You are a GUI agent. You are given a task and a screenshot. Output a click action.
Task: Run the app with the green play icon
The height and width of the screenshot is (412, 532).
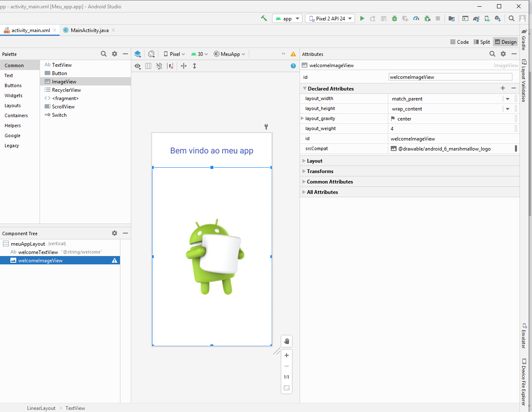click(x=362, y=18)
